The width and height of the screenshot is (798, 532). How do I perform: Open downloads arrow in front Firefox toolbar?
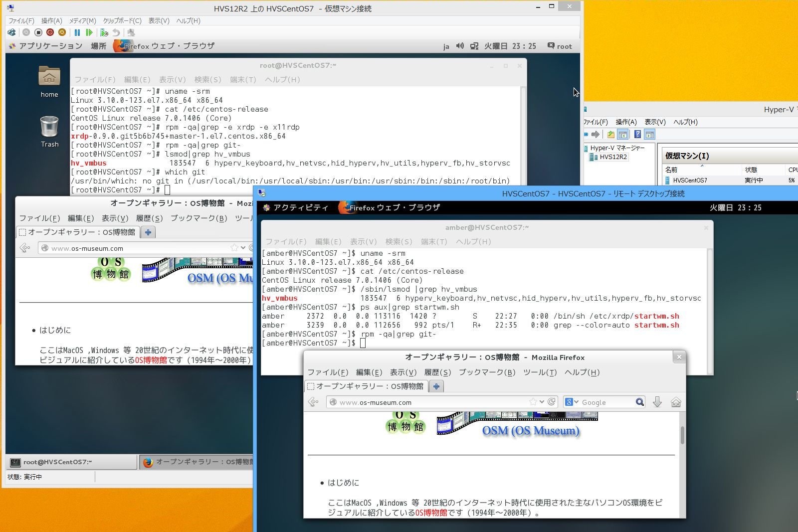[657, 402]
